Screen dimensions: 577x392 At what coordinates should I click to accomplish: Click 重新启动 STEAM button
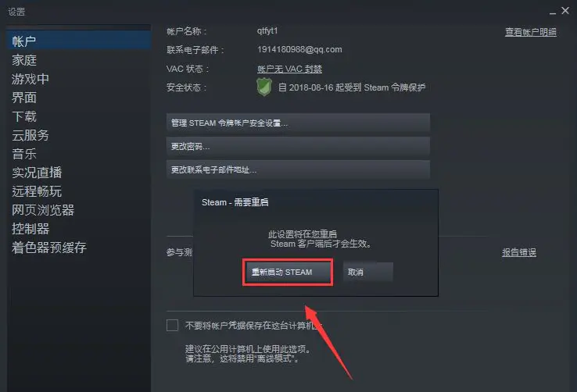pyautogui.click(x=288, y=273)
